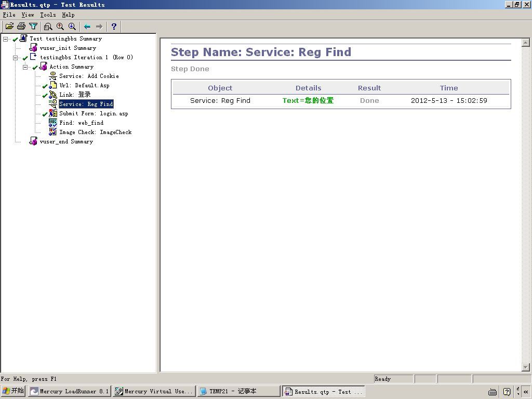Click the 开始 Start button
Viewport: 532px width, 399px height.
click(13, 391)
